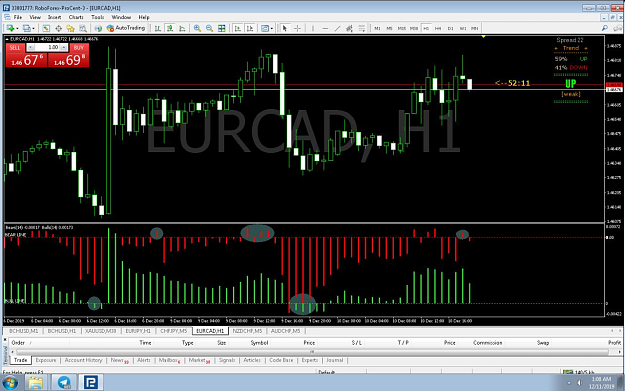This screenshot has height=391, width=625.
Task: Open dropdown arrow next to New Chart icon
Action: pos(17,29)
